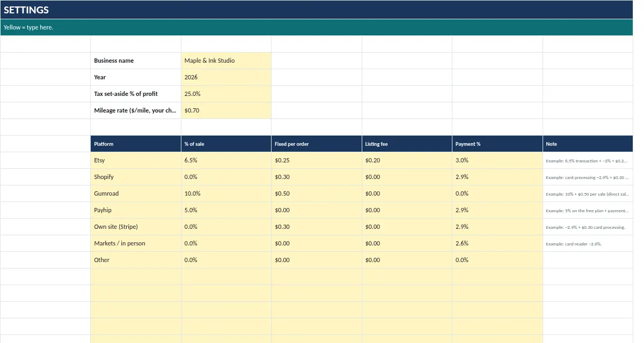Click the 'Listing fee' column header
Screen dimensions: 644x343
pos(407,144)
